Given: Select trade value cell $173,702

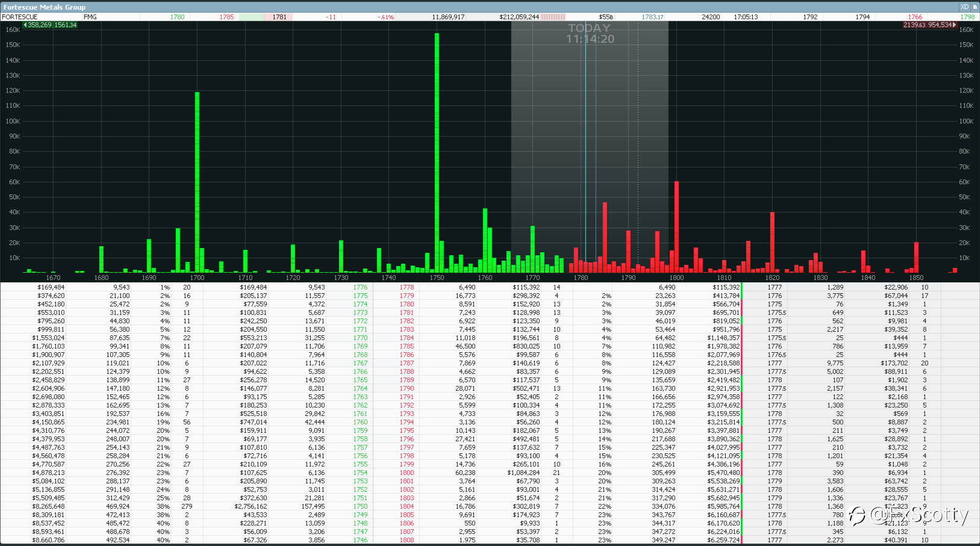Looking at the screenshot, I should pos(894,363).
